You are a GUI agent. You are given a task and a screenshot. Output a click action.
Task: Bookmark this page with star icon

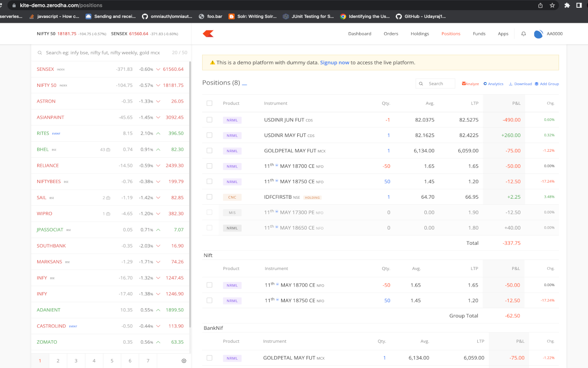[552, 6]
